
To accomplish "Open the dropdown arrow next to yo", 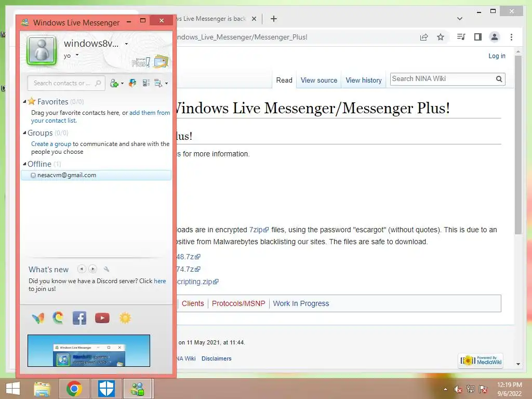I will point(77,55).
